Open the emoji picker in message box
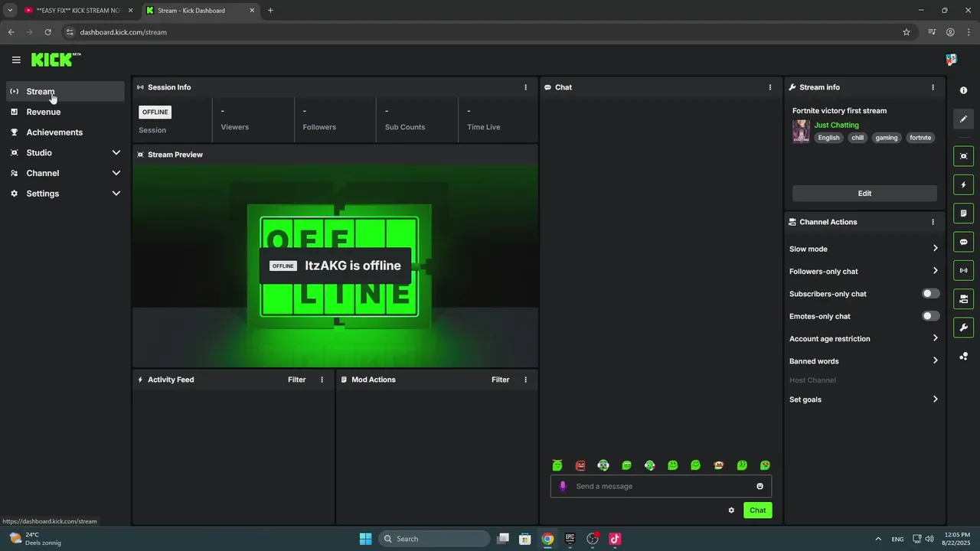 [759, 486]
